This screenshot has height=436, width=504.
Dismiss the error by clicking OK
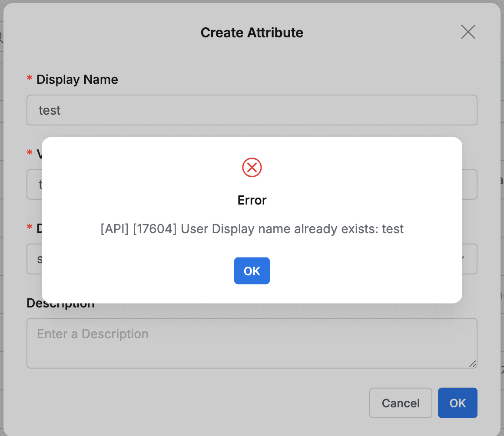click(x=252, y=271)
